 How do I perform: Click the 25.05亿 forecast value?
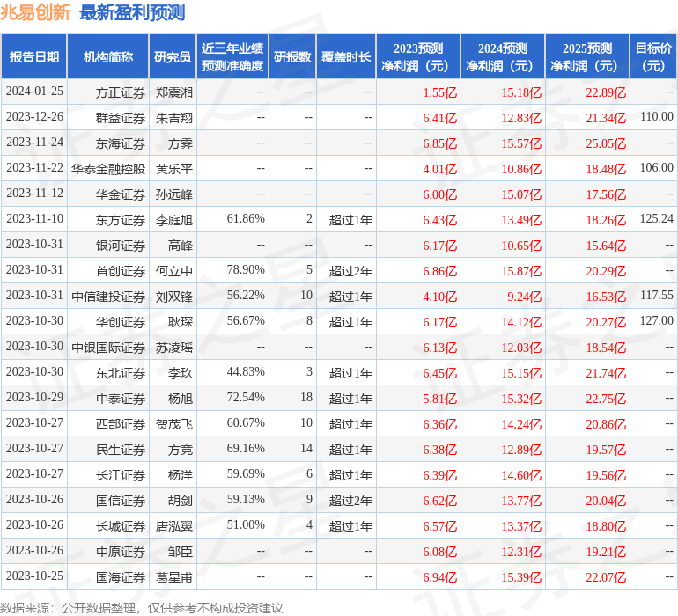[x=606, y=143]
